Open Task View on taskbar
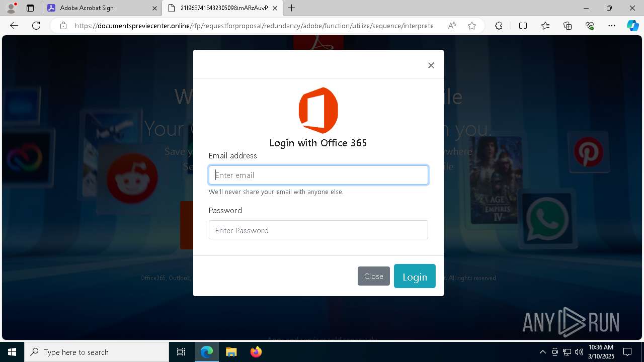This screenshot has width=644, height=362. [x=181, y=352]
